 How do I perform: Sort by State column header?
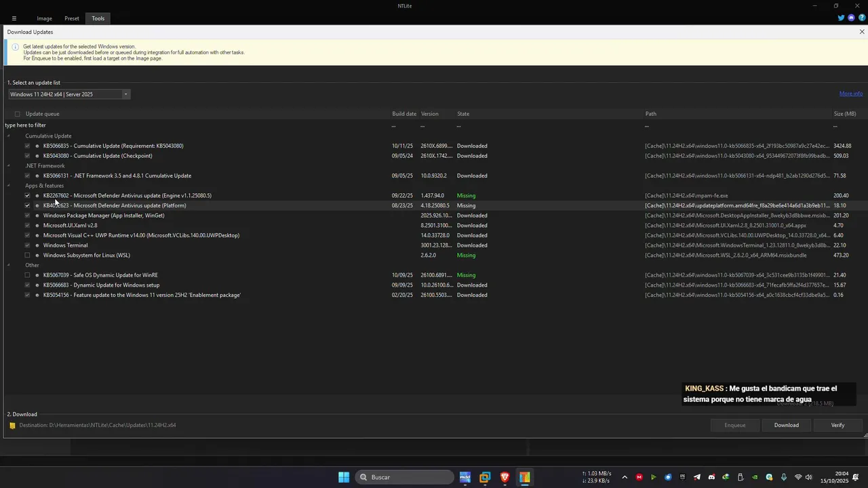[x=463, y=114]
